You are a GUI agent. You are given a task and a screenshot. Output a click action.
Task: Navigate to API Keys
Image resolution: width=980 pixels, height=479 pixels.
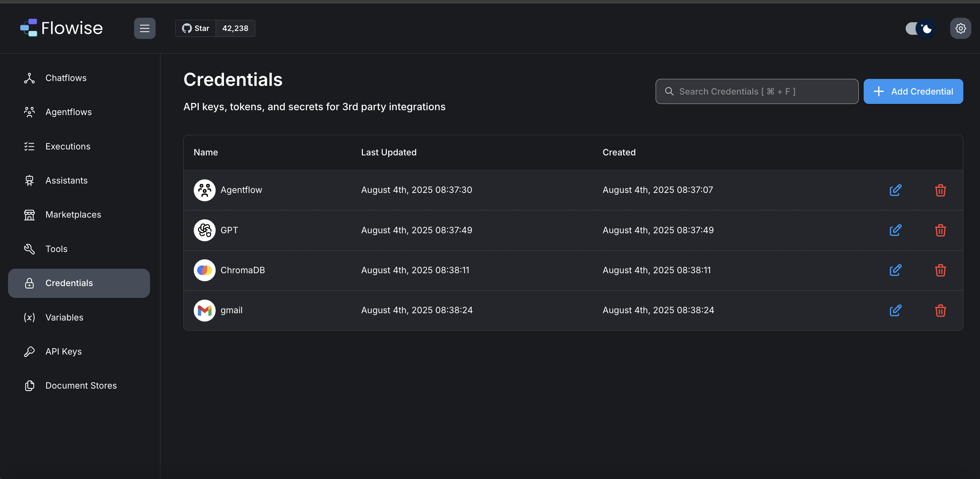coord(63,351)
